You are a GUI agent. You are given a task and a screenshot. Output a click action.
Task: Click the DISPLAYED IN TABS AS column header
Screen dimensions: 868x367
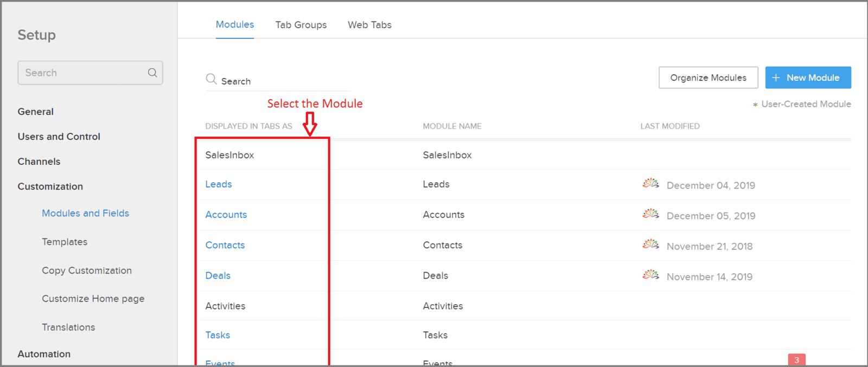pos(249,126)
